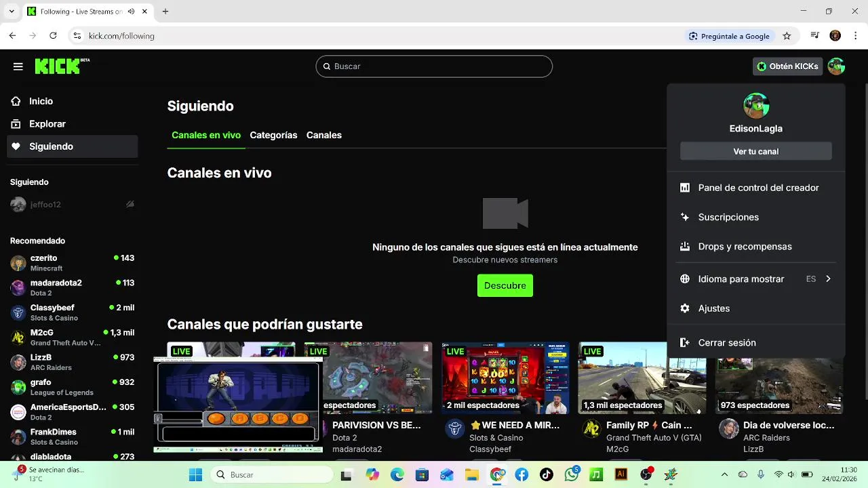
Task: Open Suscripciones from the account menu
Action: click(x=756, y=217)
